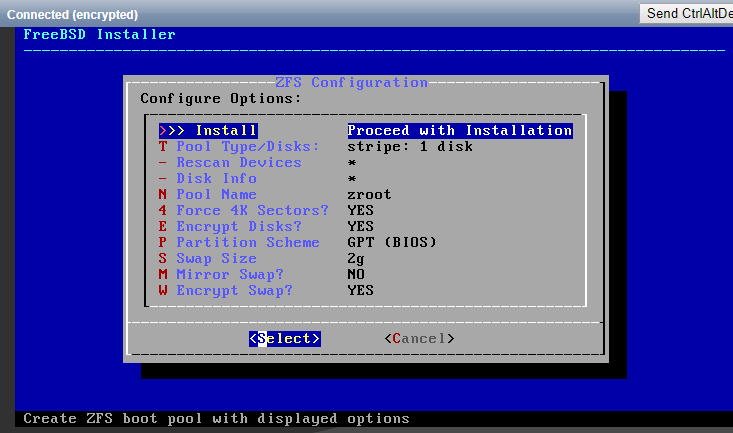Click YES value beside Encrypt Swap
Viewport: 733px width, 433px height.
click(360, 290)
